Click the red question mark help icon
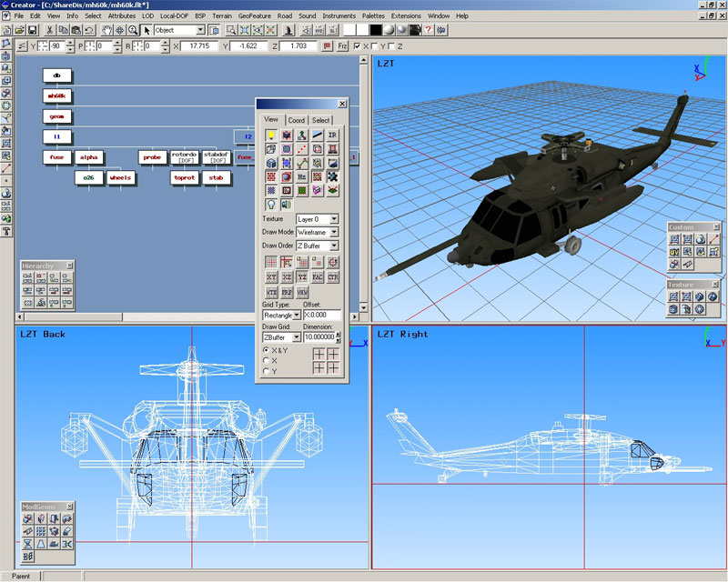 428,30
